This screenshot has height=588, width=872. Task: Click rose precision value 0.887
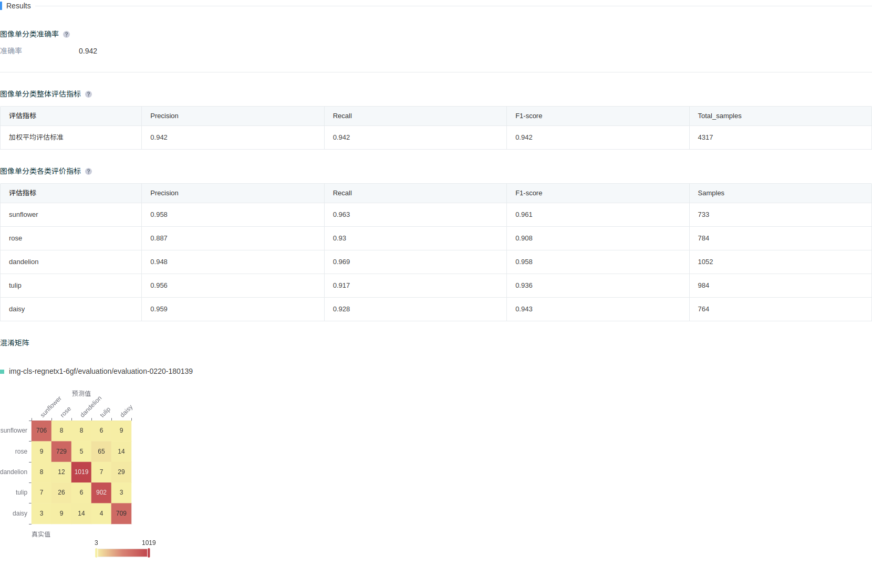click(x=159, y=238)
